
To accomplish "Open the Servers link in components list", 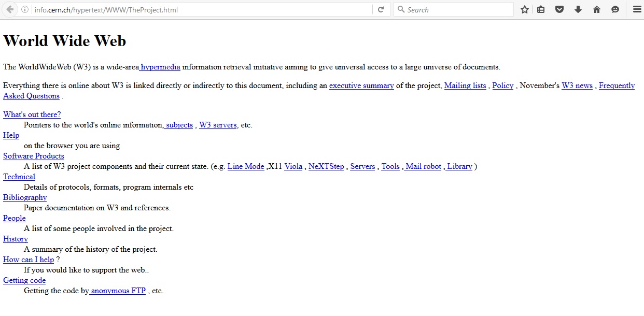I will point(362,166).
